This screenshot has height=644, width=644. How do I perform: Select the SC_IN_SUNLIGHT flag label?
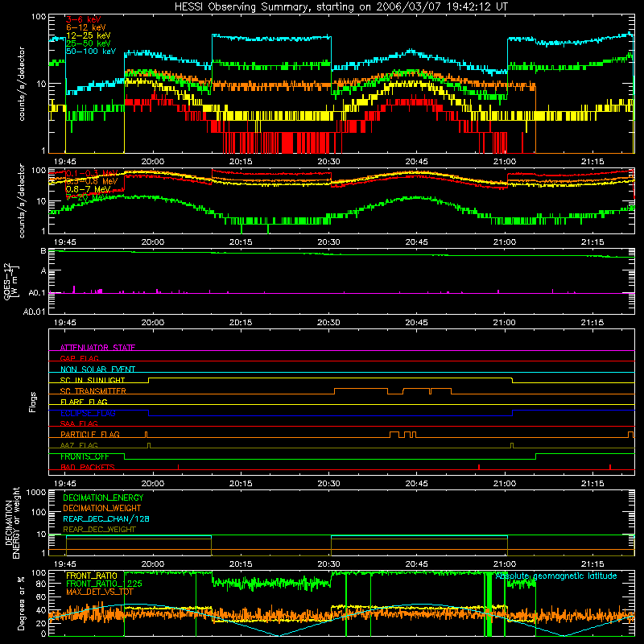(93, 380)
